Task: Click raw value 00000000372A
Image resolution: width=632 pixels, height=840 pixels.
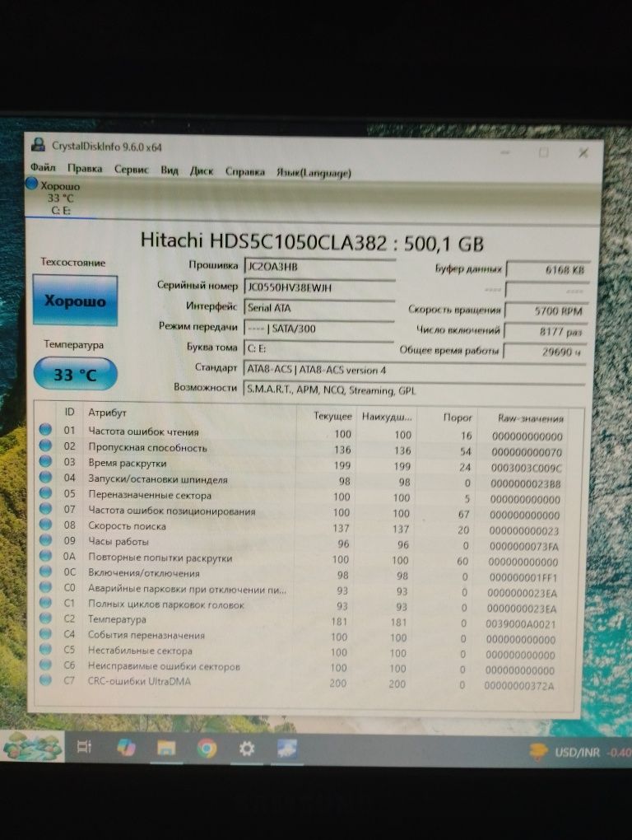Action: (519, 686)
